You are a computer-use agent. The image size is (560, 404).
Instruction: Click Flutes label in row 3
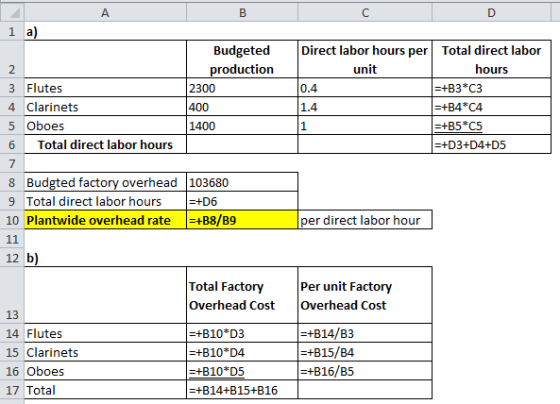coord(105,88)
